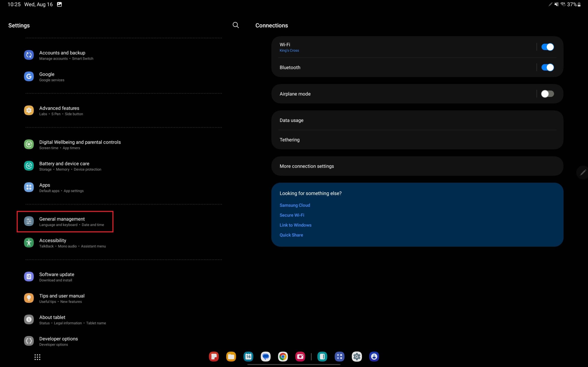The image size is (588, 367).
Task: Open Accounts and backup via its icon
Action: pos(29,55)
